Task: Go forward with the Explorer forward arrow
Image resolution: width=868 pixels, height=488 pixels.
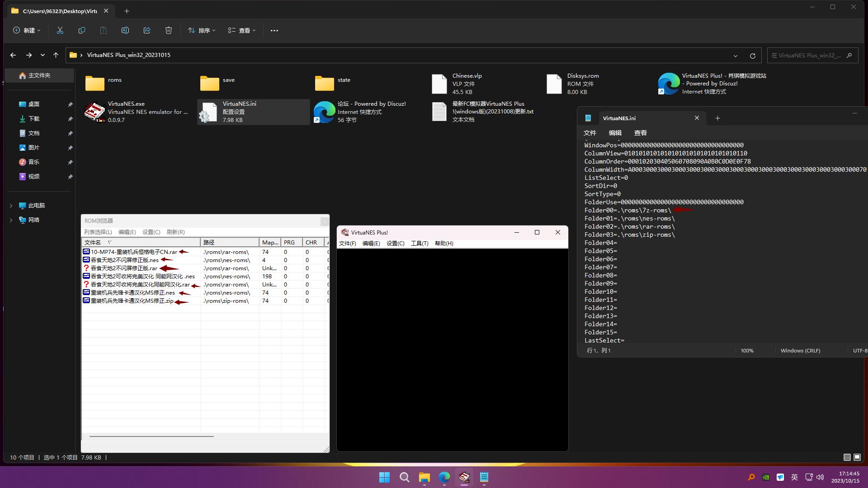Action: click(28, 55)
